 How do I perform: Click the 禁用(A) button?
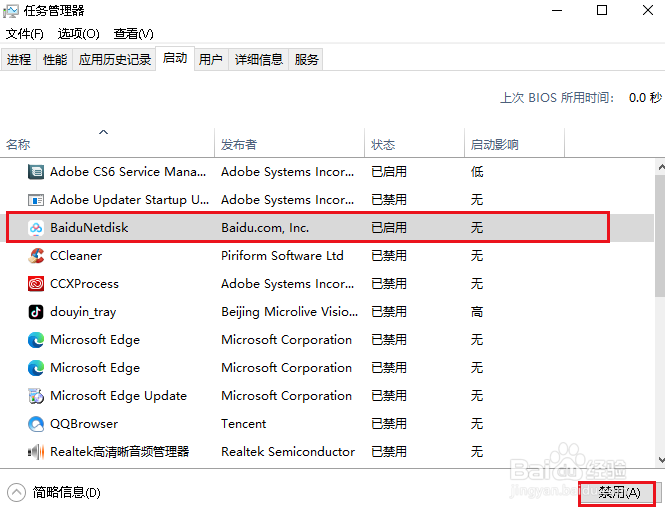tap(617, 493)
